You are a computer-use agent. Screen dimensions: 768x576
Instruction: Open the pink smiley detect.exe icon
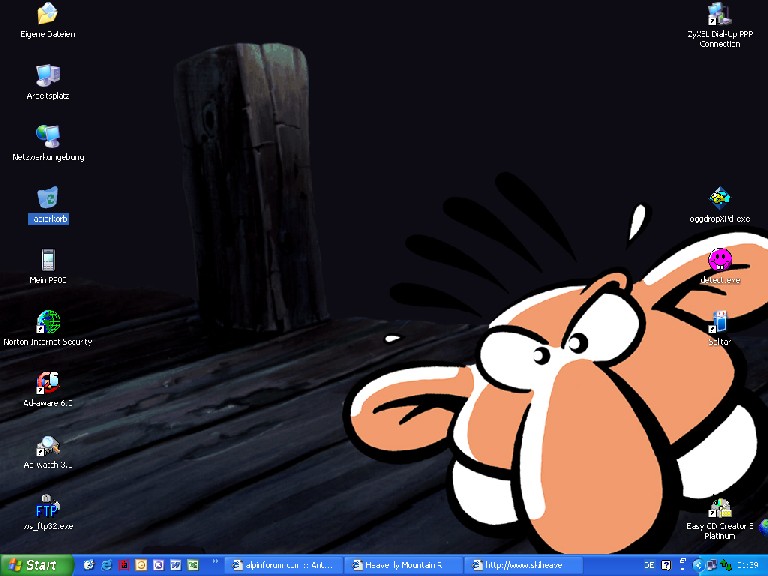point(719,260)
